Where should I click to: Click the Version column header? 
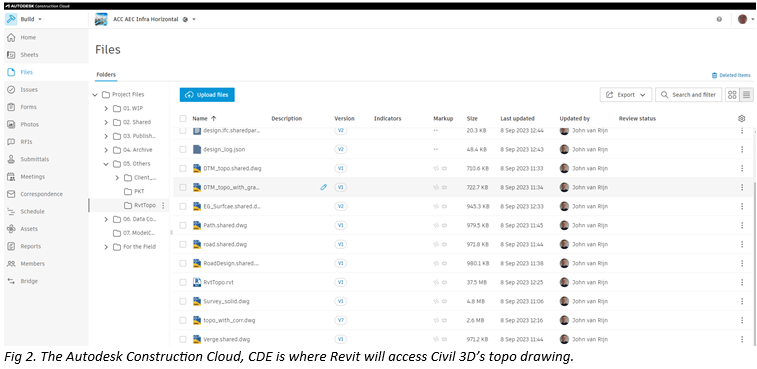click(344, 118)
